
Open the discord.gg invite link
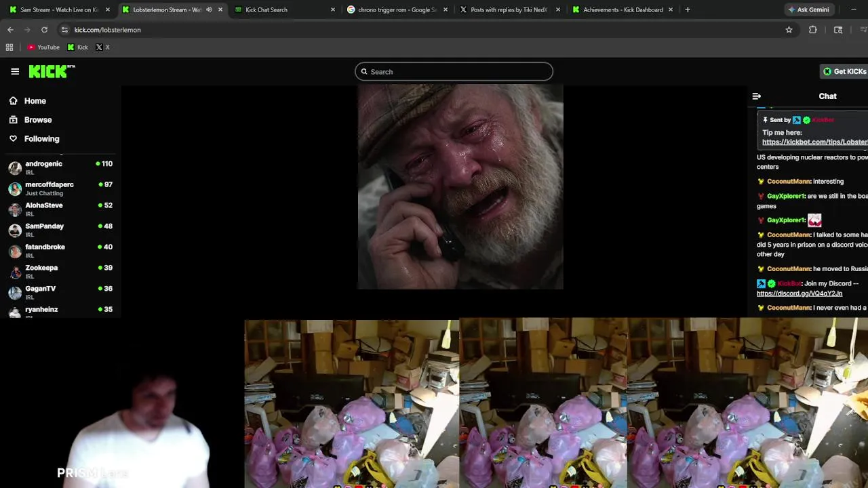point(800,293)
